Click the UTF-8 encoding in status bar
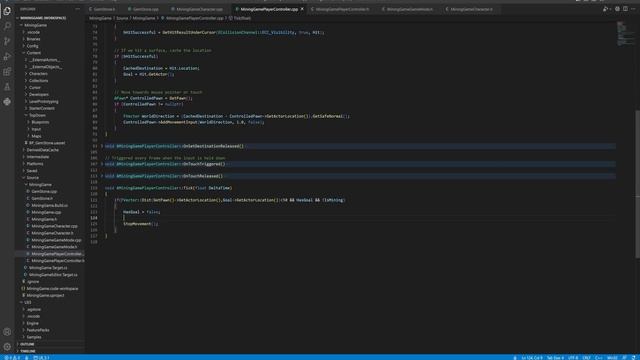 573,358
